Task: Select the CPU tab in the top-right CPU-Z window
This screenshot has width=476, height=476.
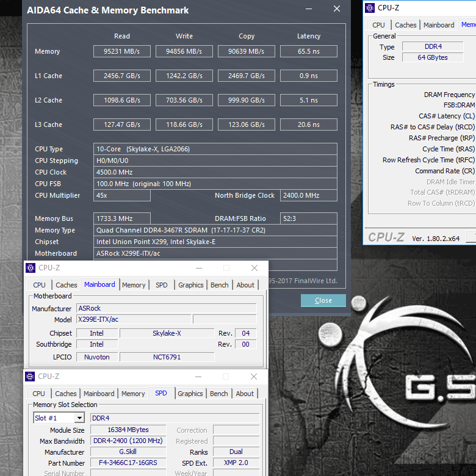Action: [378, 25]
